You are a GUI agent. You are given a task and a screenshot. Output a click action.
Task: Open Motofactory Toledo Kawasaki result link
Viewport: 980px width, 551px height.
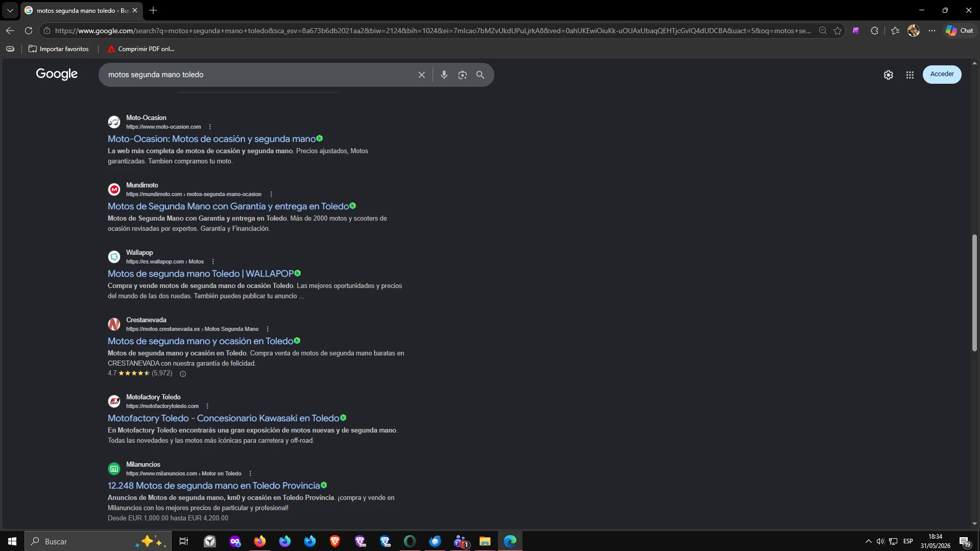[x=223, y=418]
